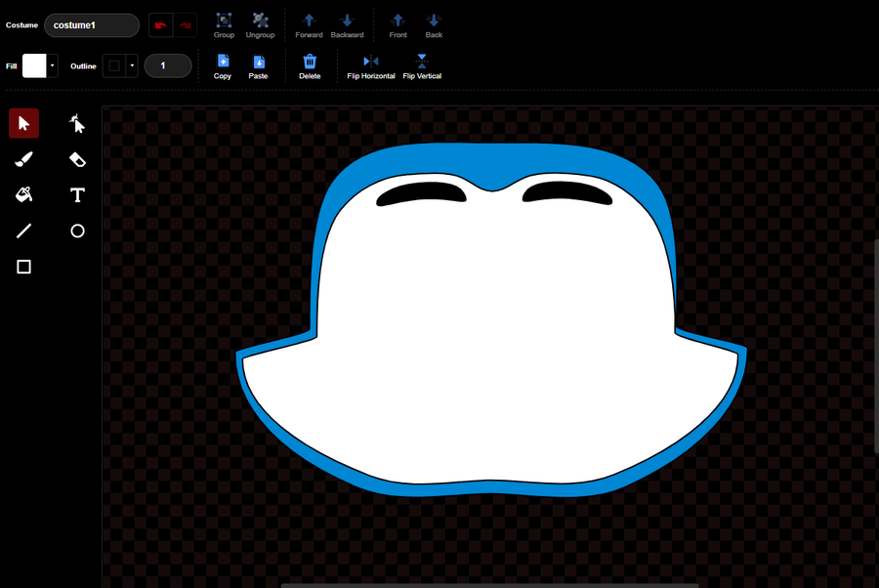Click the outline width field

168,65
